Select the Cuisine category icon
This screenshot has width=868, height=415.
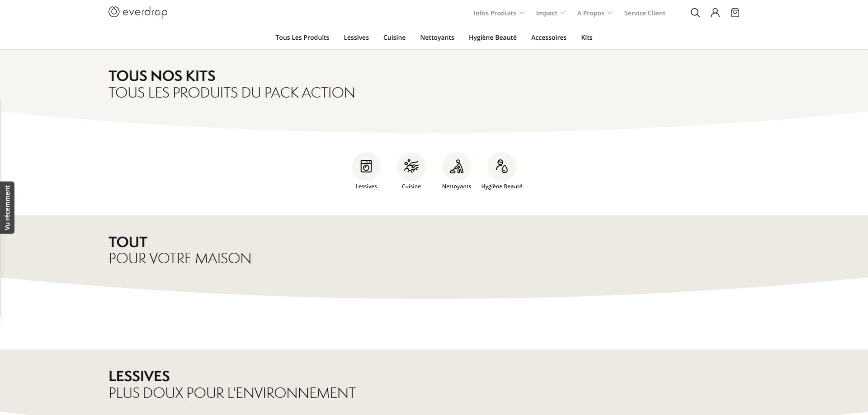click(x=411, y=167)
